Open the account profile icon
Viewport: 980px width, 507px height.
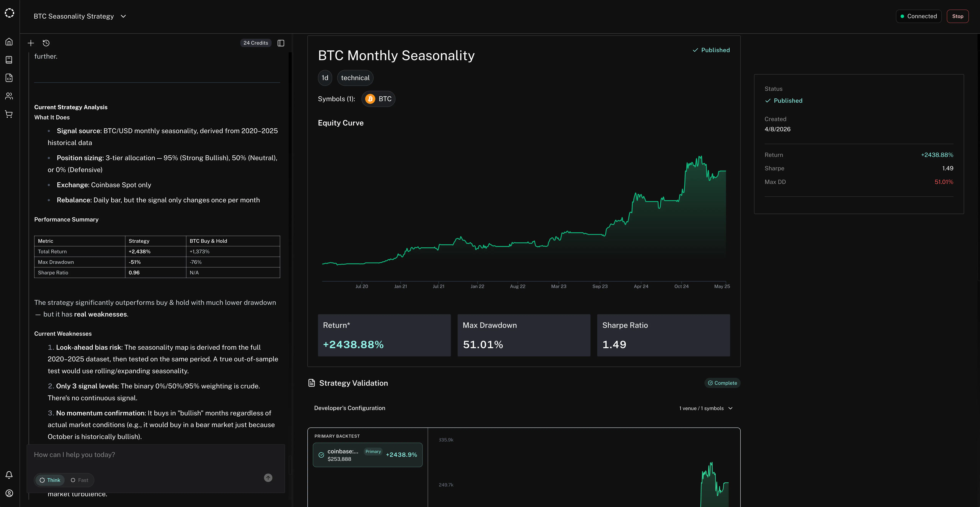[9, 493]
